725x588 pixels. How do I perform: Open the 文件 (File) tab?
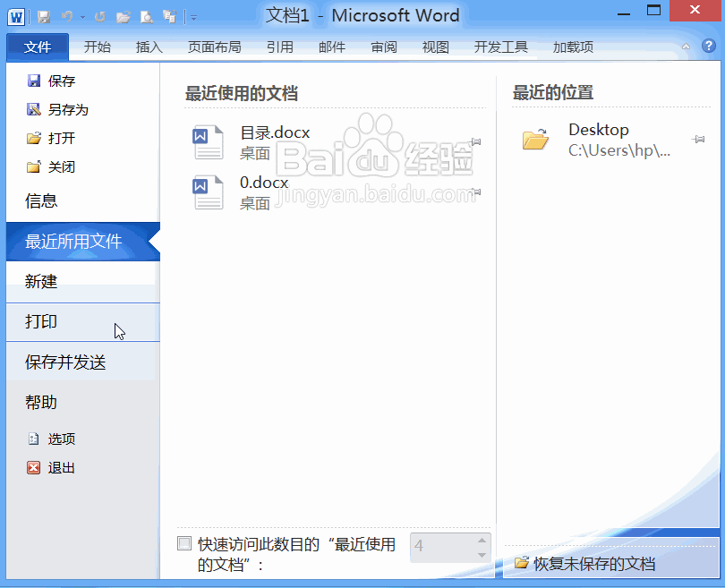(x=38, y=47)
